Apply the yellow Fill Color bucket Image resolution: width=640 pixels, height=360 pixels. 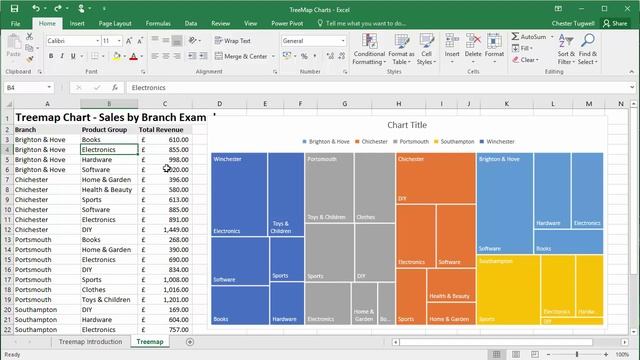(117, 56)
